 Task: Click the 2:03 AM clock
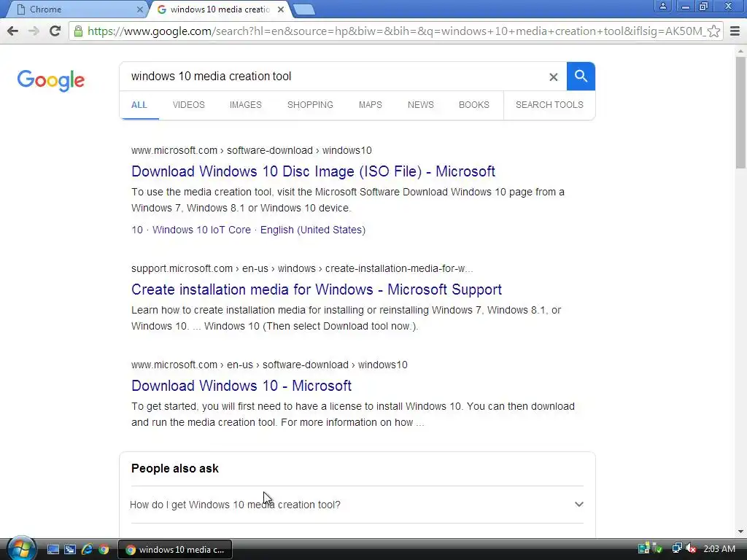coord(719,549)
